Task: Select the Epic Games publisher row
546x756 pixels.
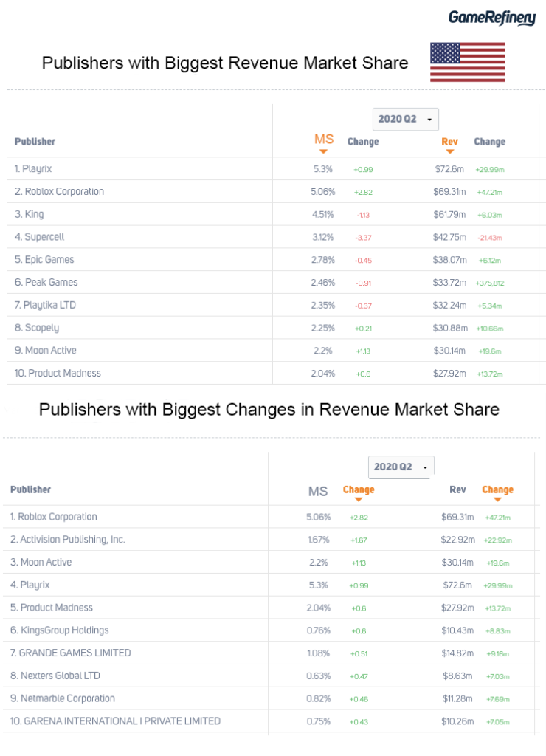Action: click(x=44, y=260)
